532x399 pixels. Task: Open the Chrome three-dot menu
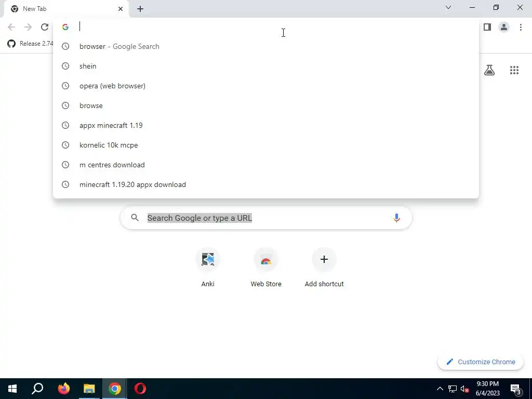(x=521, y=27)
